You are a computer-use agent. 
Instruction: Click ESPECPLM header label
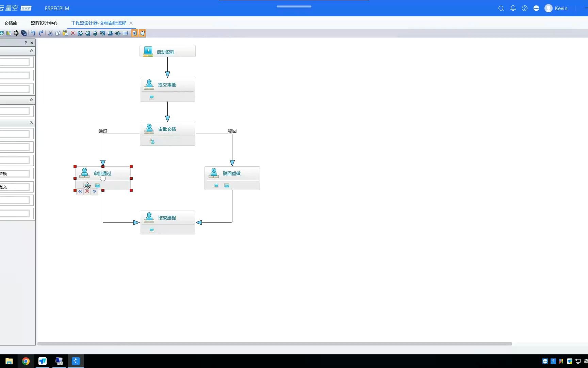[x=57, y=8]
